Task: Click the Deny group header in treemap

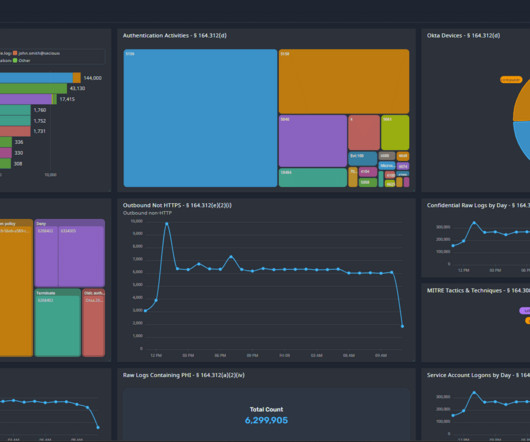Action: (x=70, y=223)
